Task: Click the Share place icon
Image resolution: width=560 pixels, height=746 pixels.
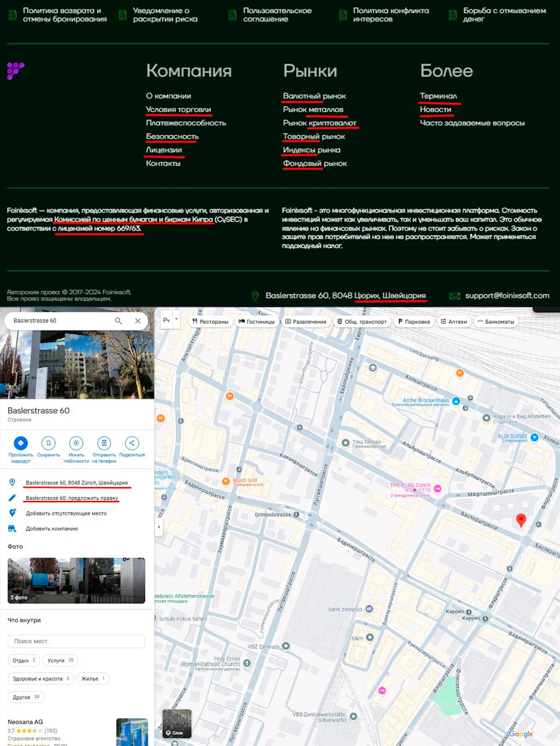Action: tap(132, 443)
